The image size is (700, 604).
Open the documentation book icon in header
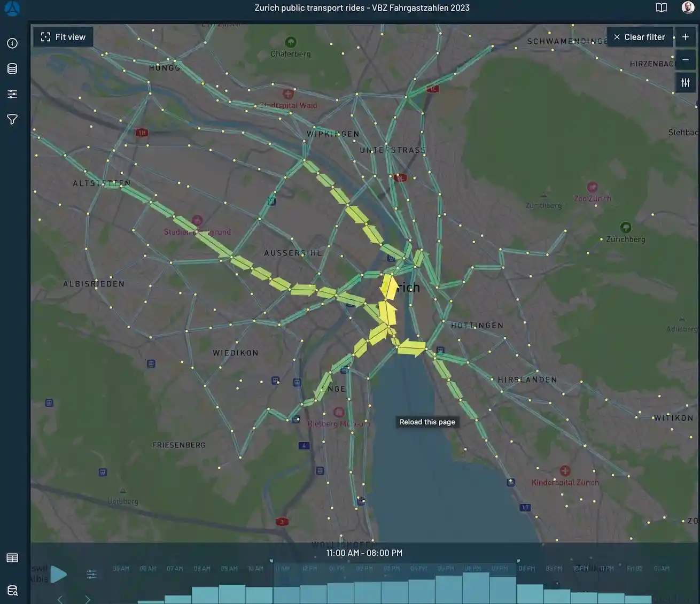tap(661, 7)
